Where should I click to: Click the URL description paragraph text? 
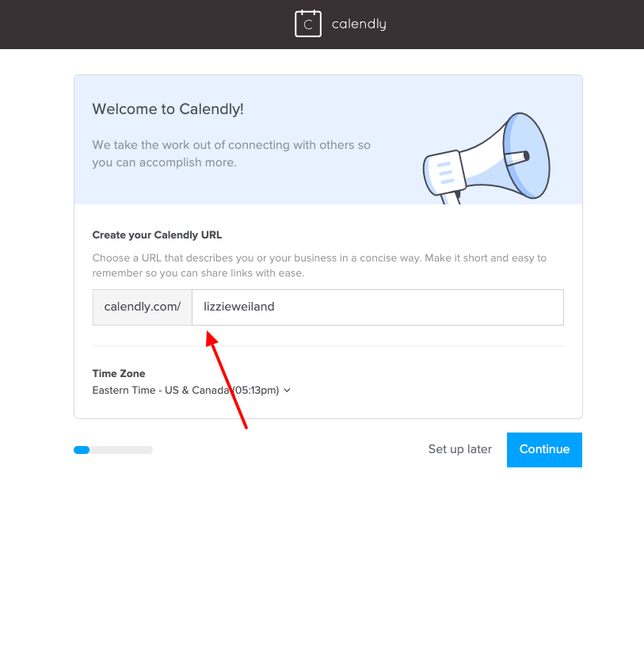(317, 265)
